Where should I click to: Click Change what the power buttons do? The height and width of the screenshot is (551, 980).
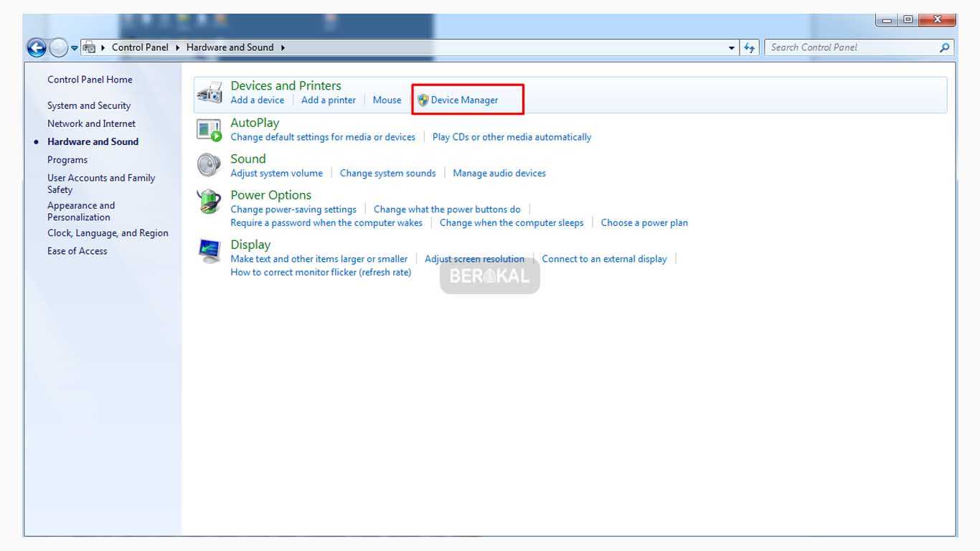447,209
